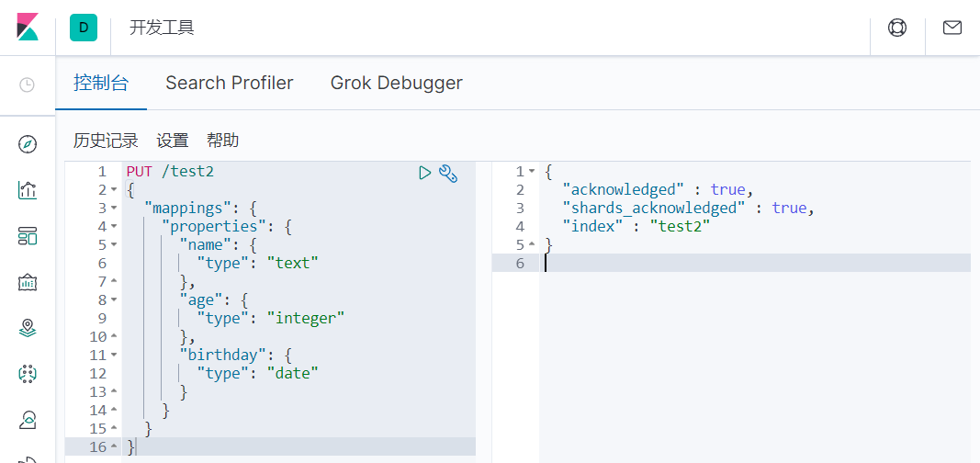
Task: Click fold arrow on request line 14
Action: (x=114, y=411)
